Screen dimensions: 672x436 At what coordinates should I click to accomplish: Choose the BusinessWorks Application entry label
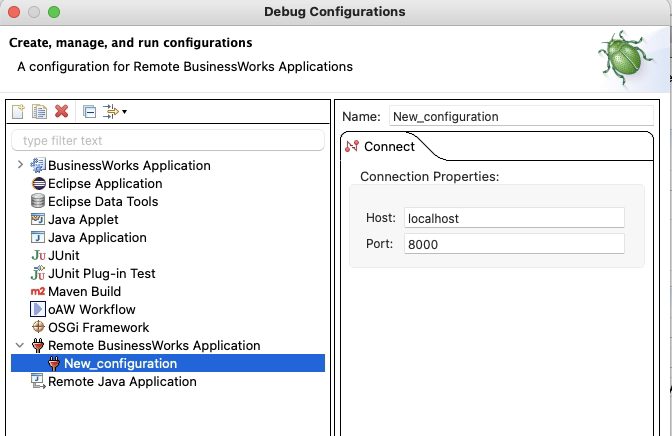(129, 165)
